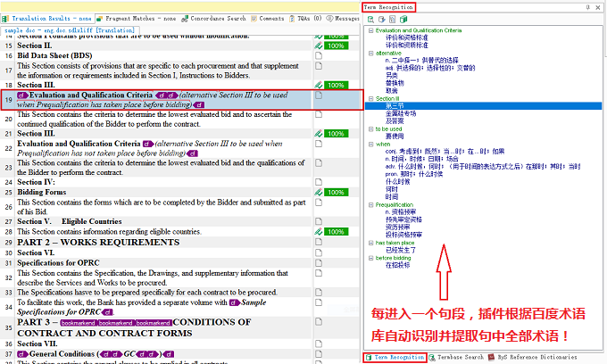Click the translated pencil icon of segment 25
Image resolution: width=607 pixels, height=364 pixels.
319,192
